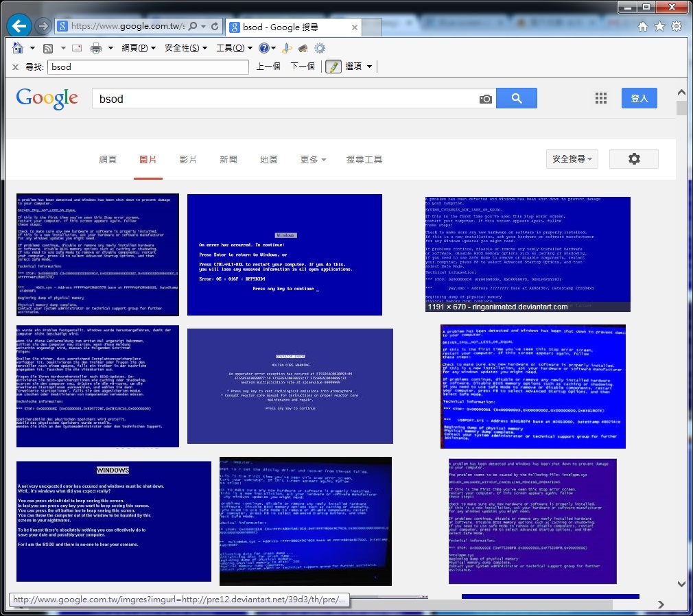Expand the Home button dropdown arrow

coord(32,48)
